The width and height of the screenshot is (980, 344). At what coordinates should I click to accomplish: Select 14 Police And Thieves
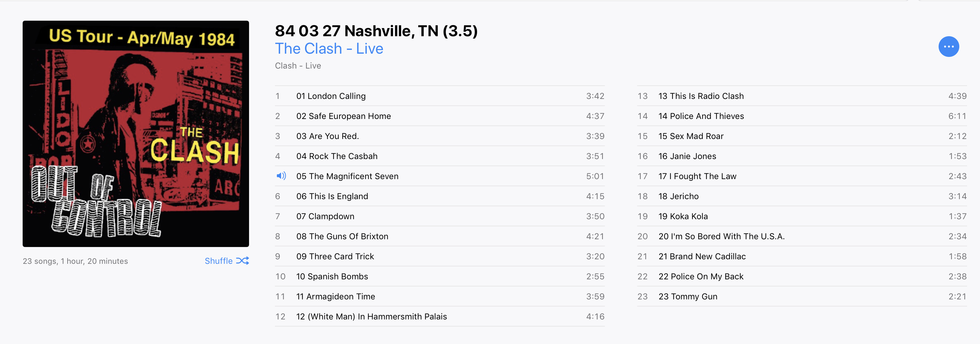click(802, 116)
